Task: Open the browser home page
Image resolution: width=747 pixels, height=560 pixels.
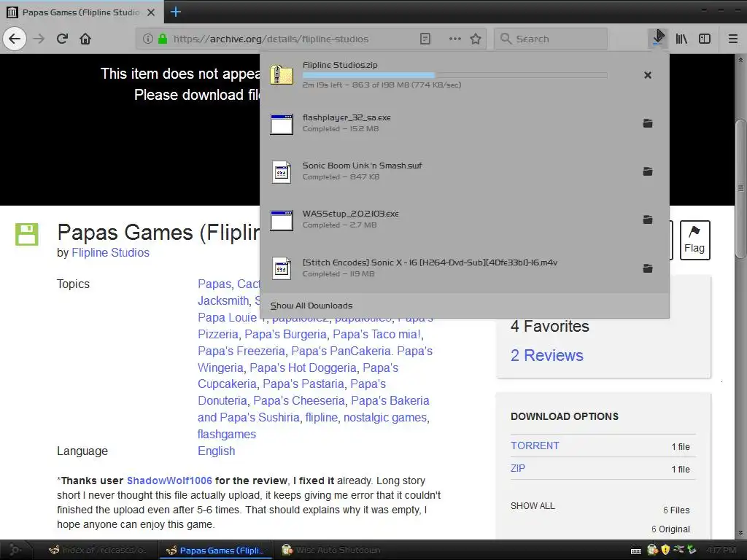Action: coord(85,39)
